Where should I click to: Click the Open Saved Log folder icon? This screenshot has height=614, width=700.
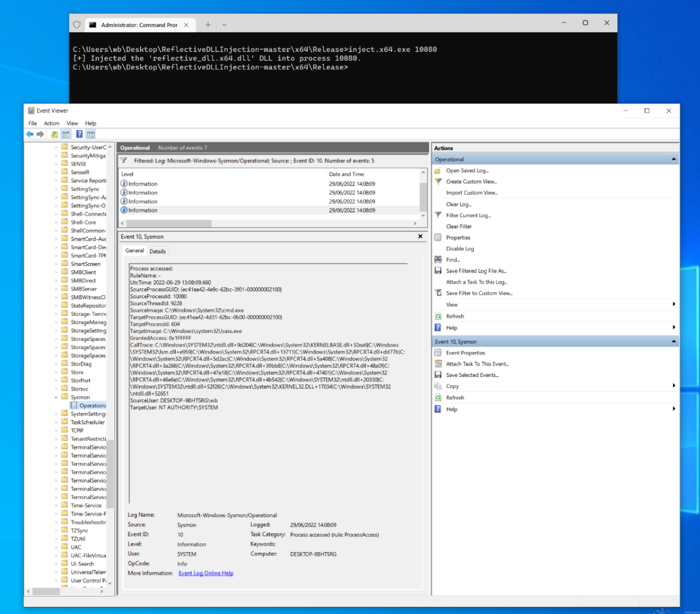pos(438,170)
